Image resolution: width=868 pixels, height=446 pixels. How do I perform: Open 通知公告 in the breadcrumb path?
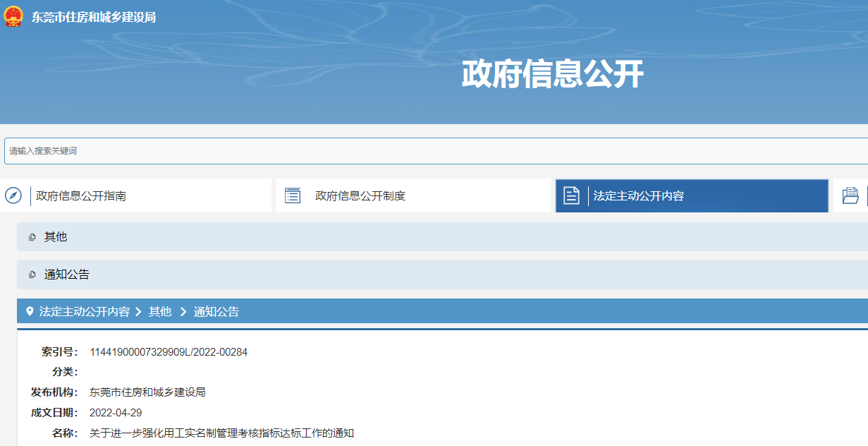pyautogui.click(x=216, y=311)
